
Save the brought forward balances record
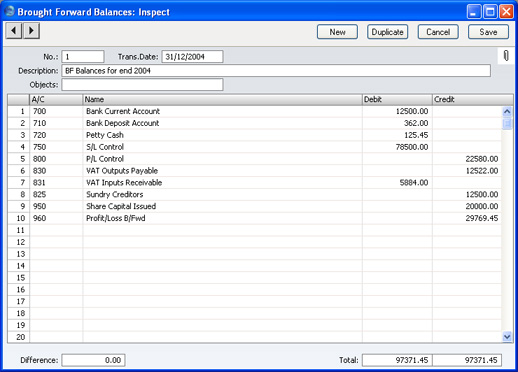[488, 32]
